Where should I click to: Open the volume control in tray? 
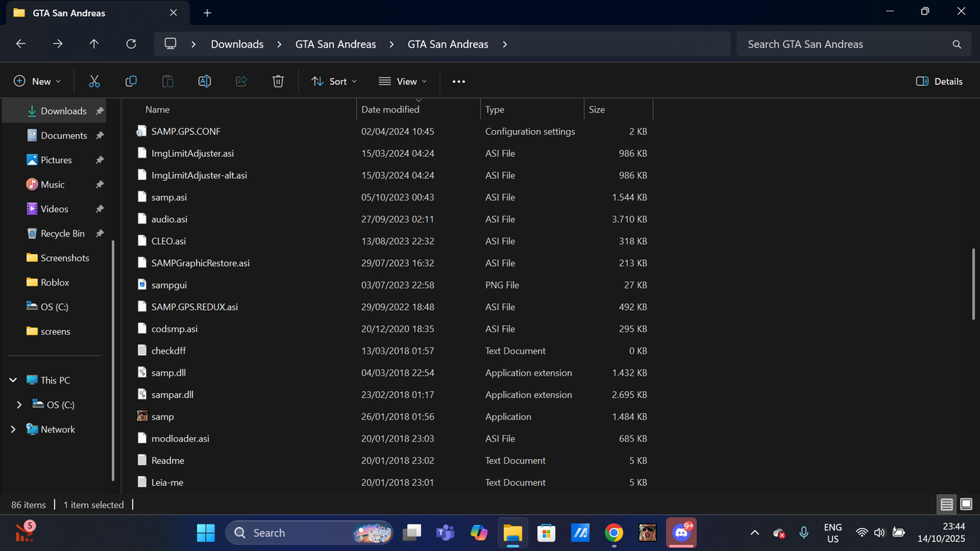coord(879,533)
